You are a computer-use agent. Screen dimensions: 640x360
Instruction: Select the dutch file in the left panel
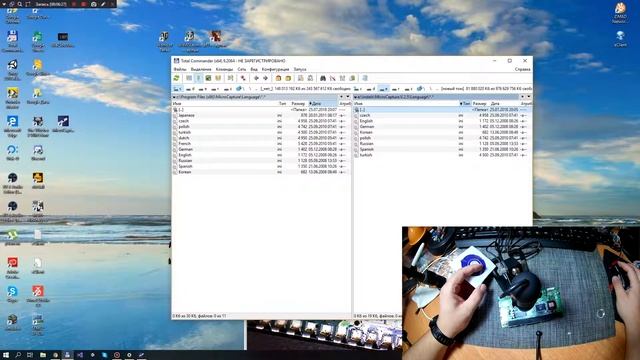point(261,138)
